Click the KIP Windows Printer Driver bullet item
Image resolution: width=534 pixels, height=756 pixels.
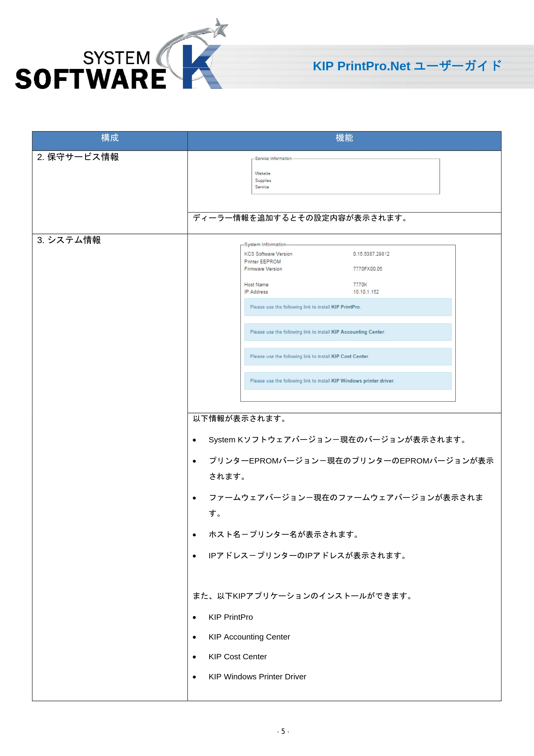pos(257,677)
